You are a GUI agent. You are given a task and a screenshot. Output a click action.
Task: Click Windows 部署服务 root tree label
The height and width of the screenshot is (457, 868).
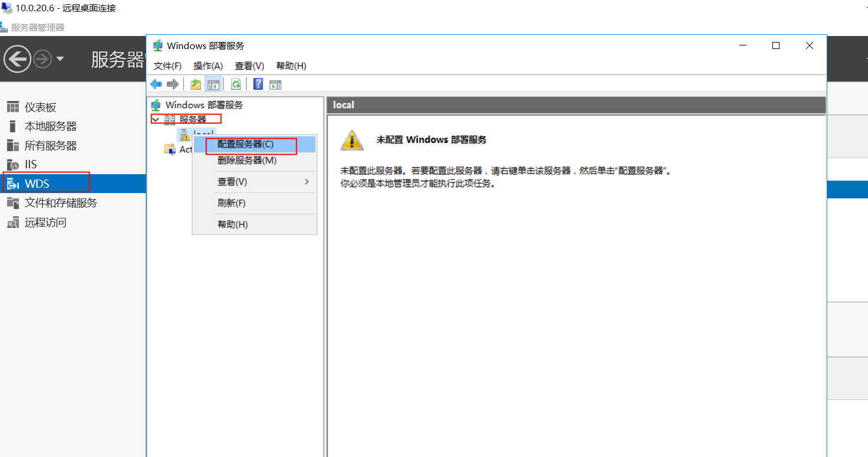pos(204,105)
